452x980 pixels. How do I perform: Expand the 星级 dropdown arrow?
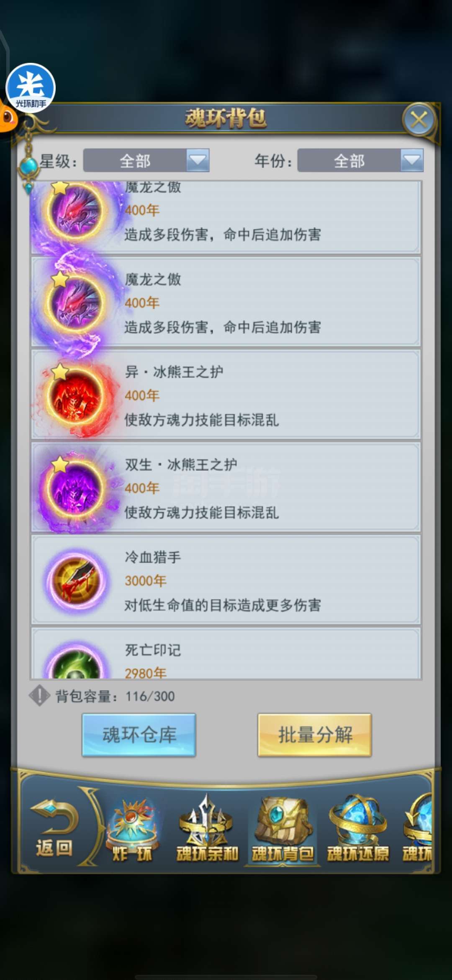point(198,160)
